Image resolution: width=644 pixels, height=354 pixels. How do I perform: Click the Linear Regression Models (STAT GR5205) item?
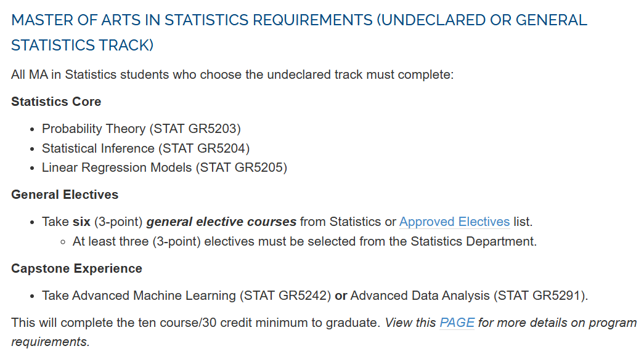(165, 167)
